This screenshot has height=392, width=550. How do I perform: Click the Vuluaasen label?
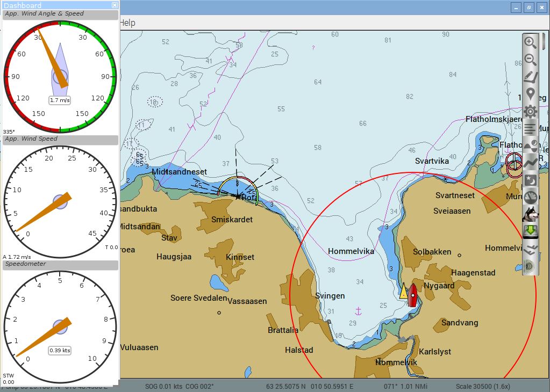(x=139, y=347)
